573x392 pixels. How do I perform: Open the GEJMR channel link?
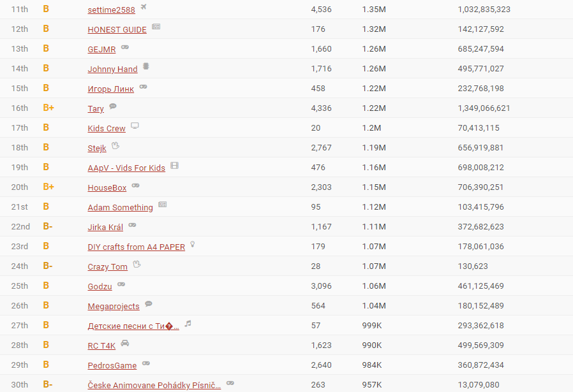(101, 49)
